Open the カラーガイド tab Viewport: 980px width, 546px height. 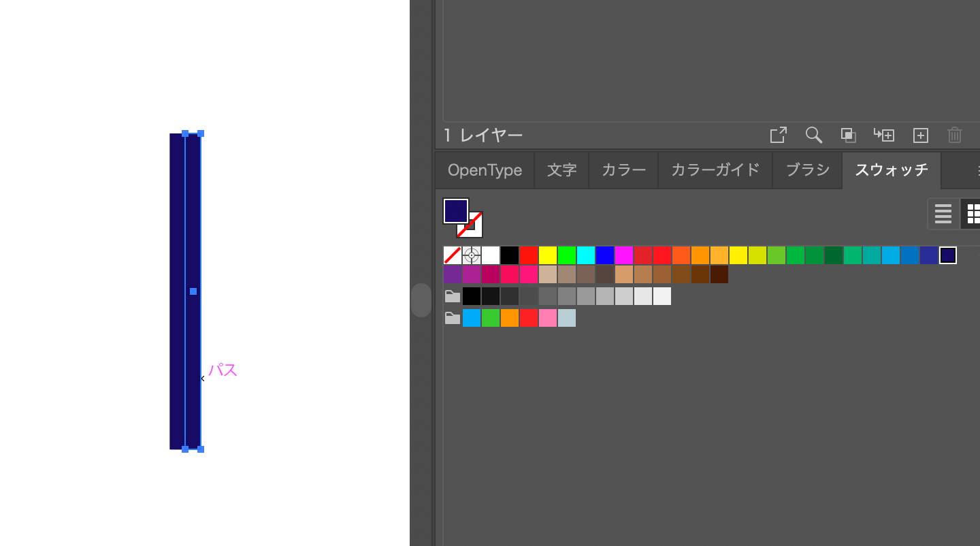click(715, 170)
